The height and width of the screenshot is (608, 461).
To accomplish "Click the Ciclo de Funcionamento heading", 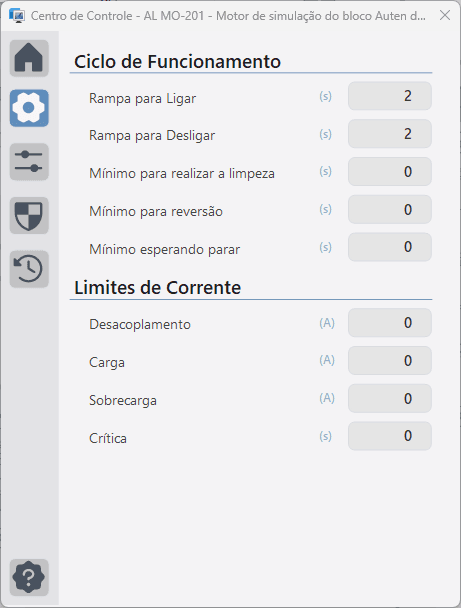I will point(178,62).
